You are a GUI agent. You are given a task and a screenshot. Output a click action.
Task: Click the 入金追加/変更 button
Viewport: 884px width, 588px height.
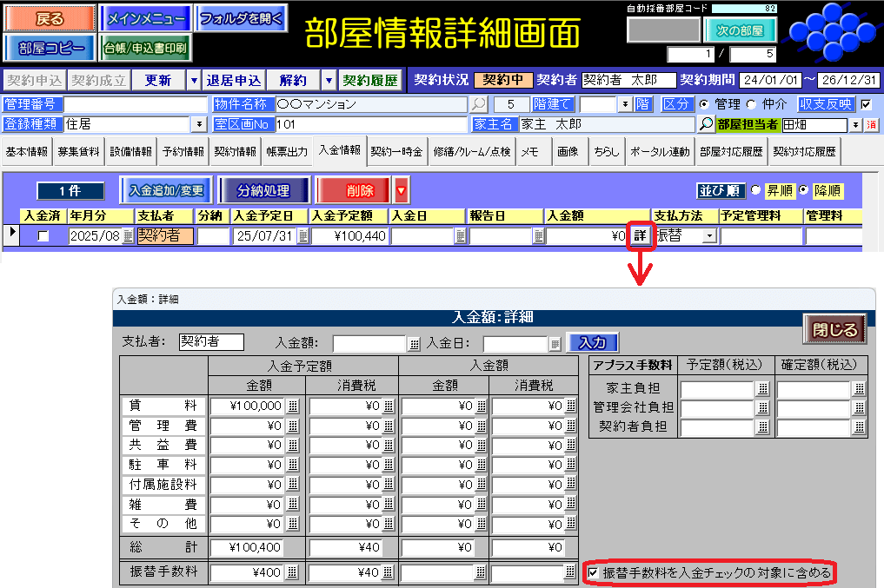click(165, 190)
